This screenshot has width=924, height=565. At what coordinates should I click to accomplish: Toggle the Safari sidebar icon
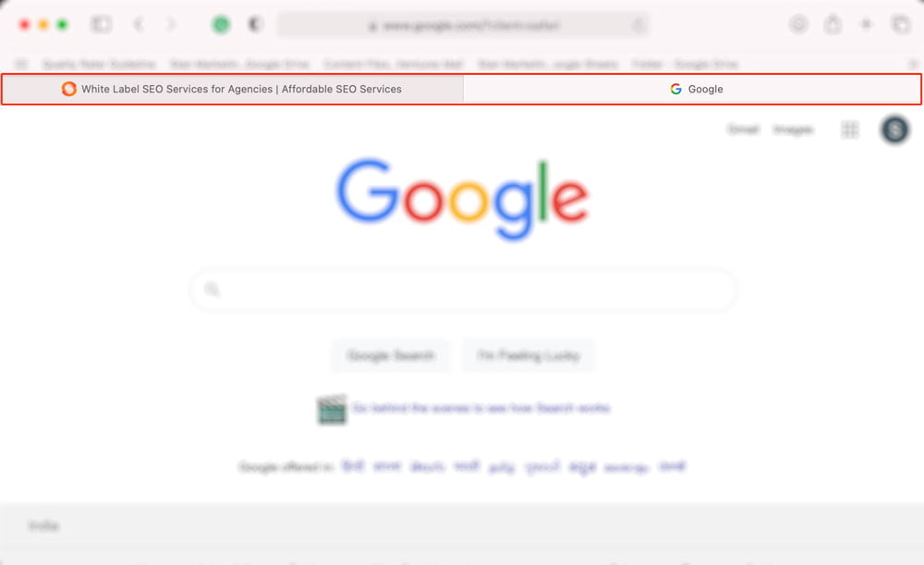[x=101, y=24]
